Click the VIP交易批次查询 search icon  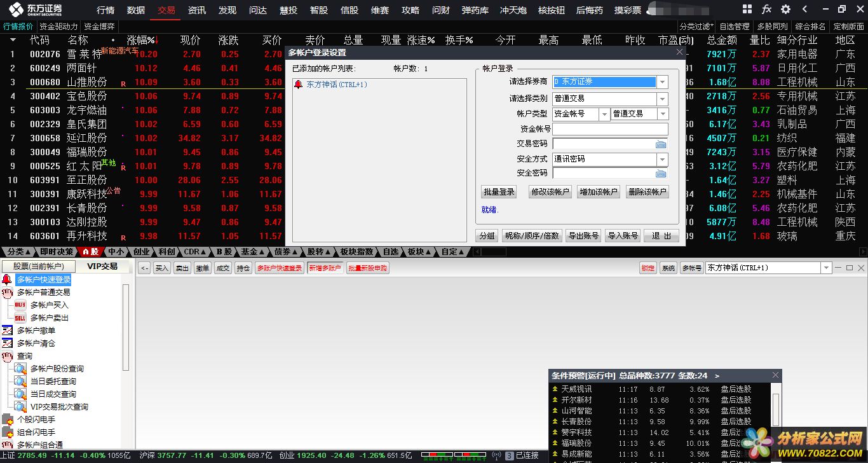[x=20, y=407]
